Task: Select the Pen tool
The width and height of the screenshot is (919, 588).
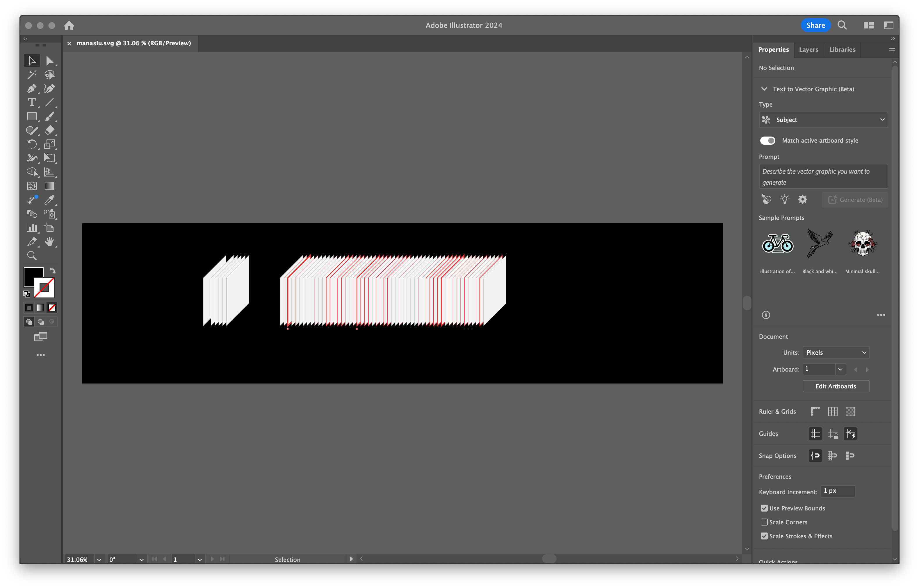Action: pyautogui.click(x=32, y=89)
